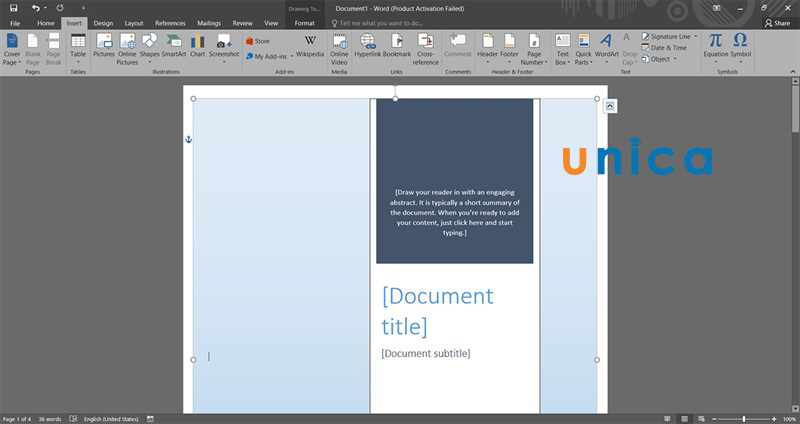The image size is (800, 424).
Task: Switch to the View tab
Action: click(271, 23)
